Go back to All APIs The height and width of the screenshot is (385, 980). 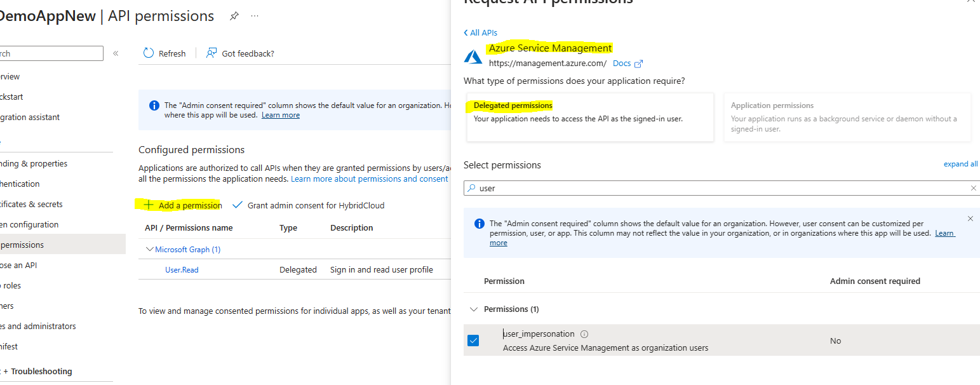tap(480, 32)
